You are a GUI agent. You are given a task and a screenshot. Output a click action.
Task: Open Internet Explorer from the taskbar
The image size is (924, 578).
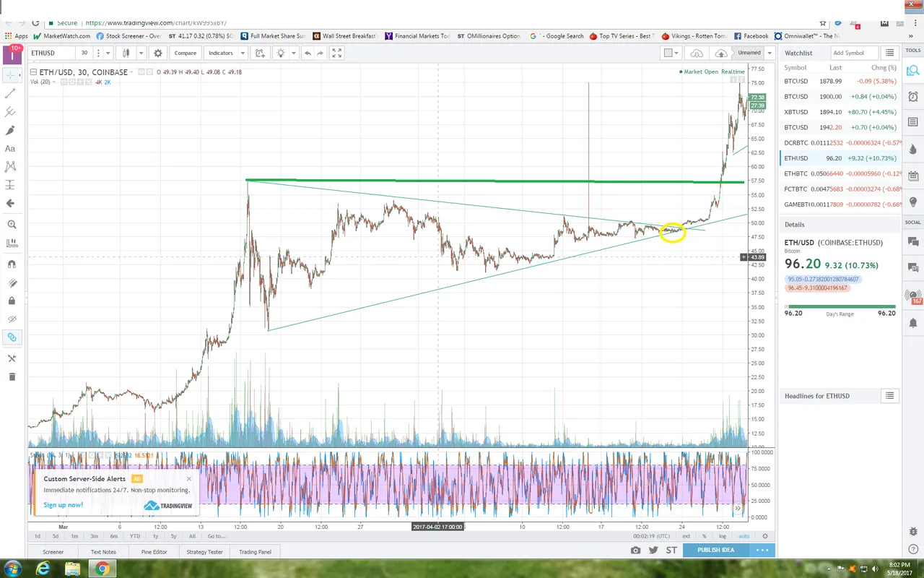pos(41,569)
